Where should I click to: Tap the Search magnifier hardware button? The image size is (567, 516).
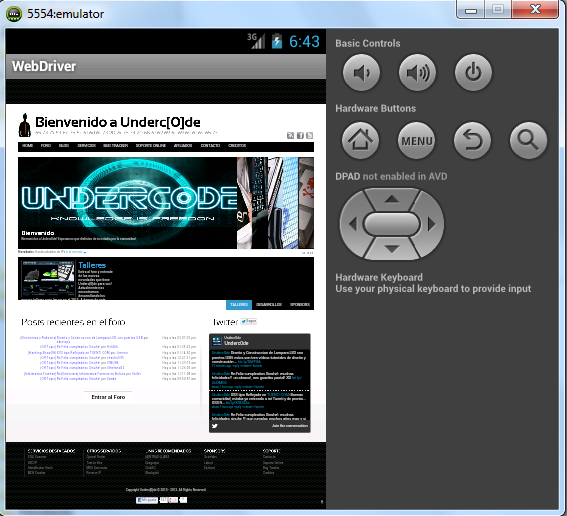528,140
